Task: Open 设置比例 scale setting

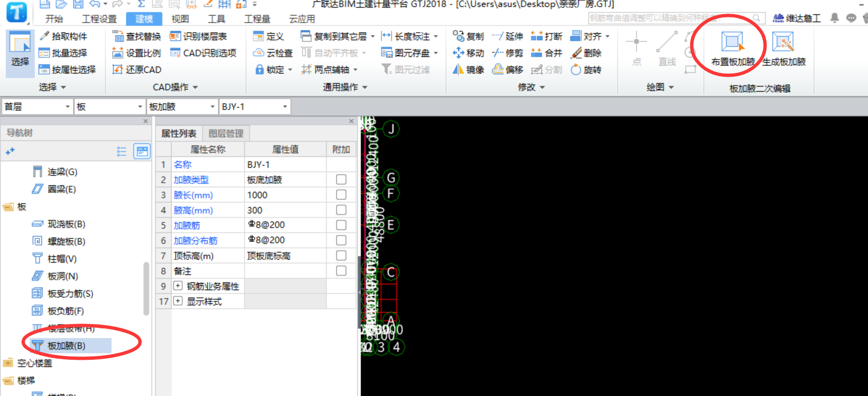Action: pos(137,53)
